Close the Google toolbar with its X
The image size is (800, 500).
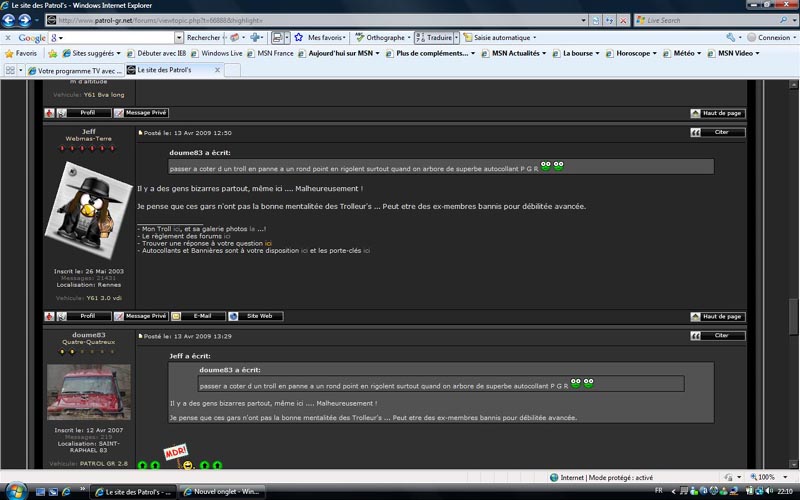8,38
